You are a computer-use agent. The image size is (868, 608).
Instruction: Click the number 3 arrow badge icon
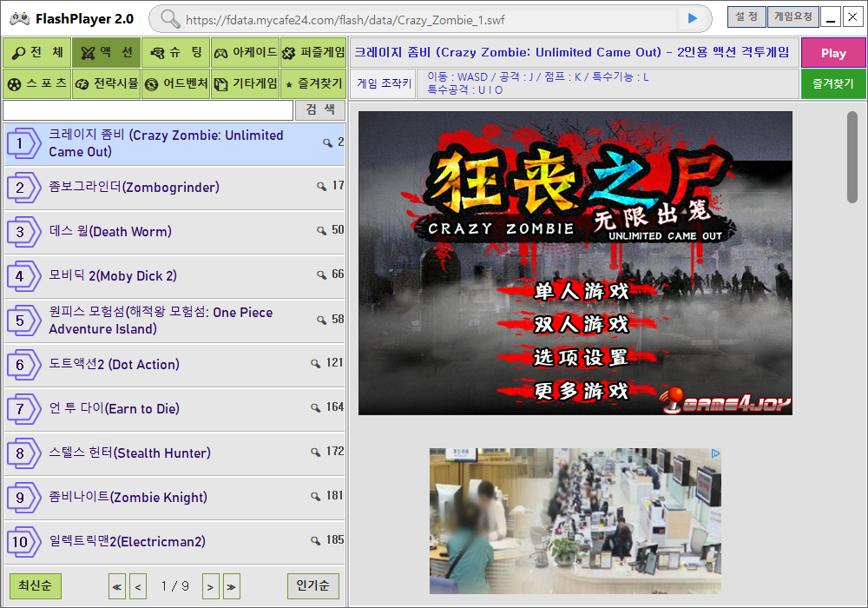coord(23,232)
